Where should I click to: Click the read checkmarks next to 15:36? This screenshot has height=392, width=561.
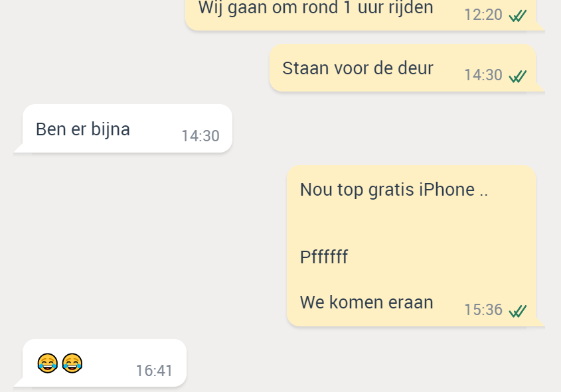point(518,311)
